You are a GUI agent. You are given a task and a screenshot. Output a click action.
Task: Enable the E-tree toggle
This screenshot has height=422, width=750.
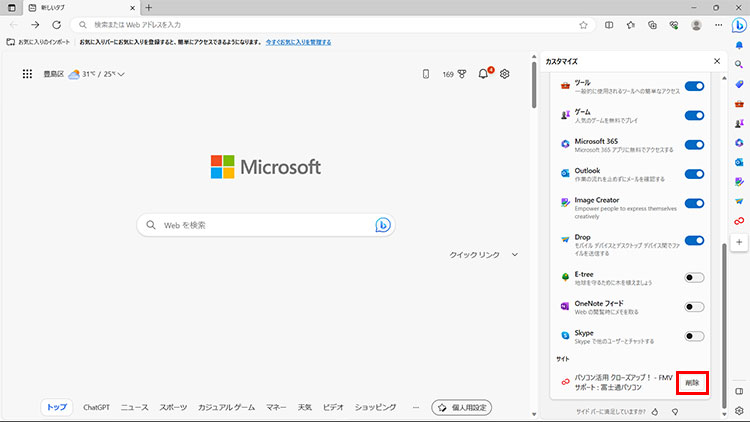[x=694, y=277]
